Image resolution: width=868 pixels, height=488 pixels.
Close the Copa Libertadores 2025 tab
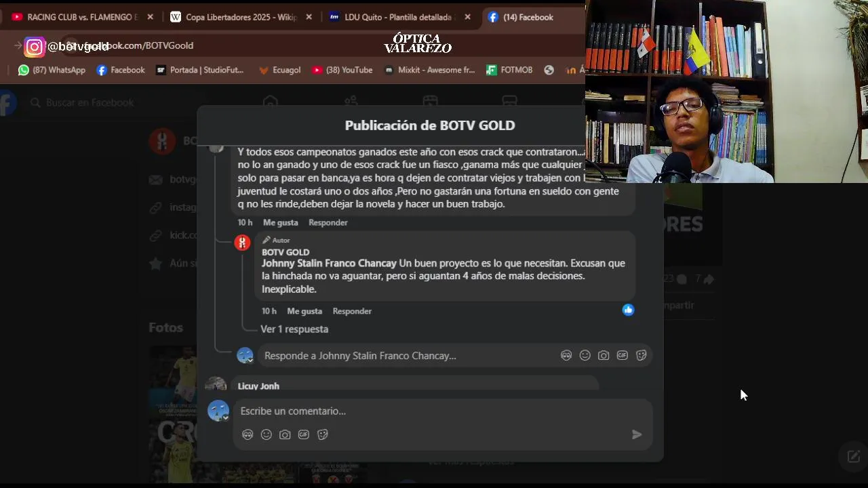[309, 17]
